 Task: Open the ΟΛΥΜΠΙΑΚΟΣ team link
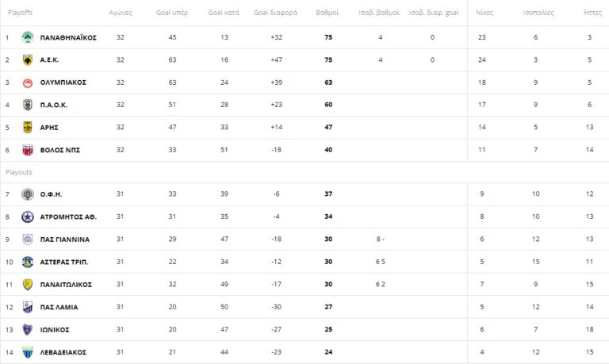click(x=63, y=82)
